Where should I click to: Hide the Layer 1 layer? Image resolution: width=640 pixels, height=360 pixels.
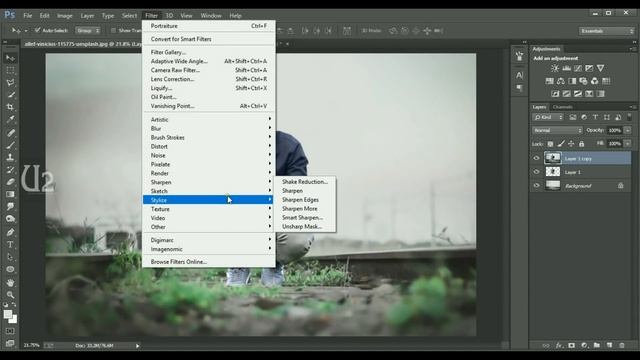click(536, 172)
